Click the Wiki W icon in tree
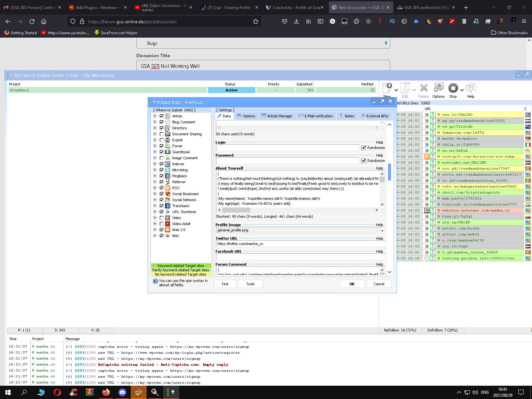The width and height of the screenshot is (532, 399). [x=168, y=236]
